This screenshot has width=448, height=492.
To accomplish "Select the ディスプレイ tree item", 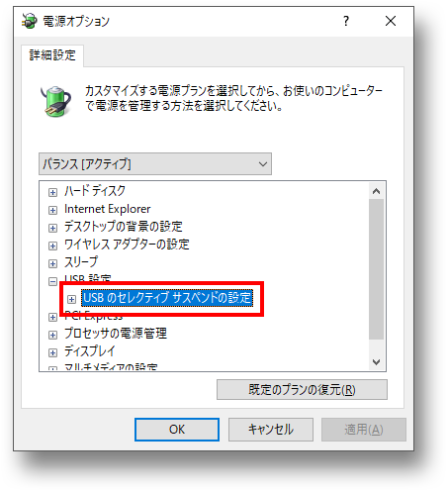I will (x=90, y=351).
